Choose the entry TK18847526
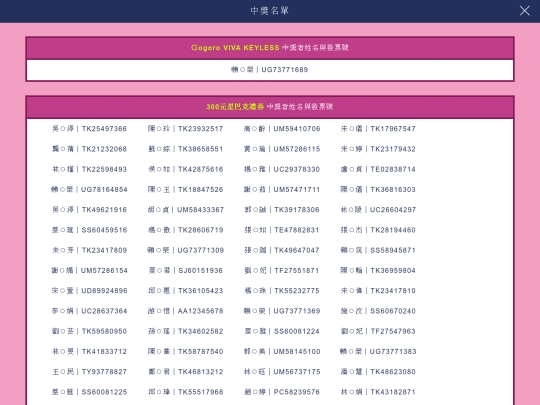 coord(186,190)
